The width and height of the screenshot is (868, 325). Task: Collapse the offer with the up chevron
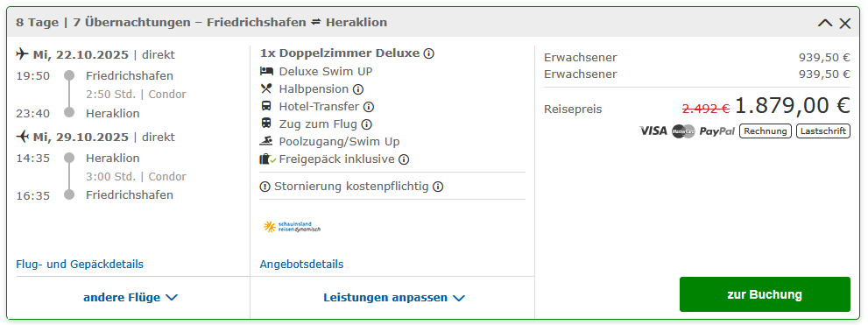[825, 24]
